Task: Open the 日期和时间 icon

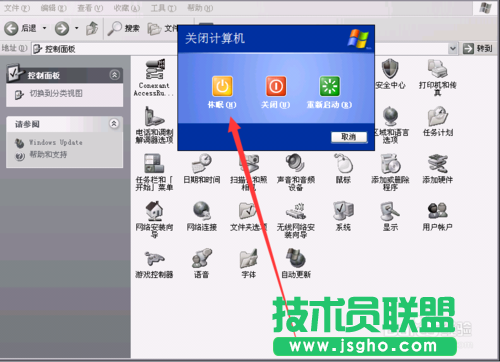Action: tap(202, 169)
